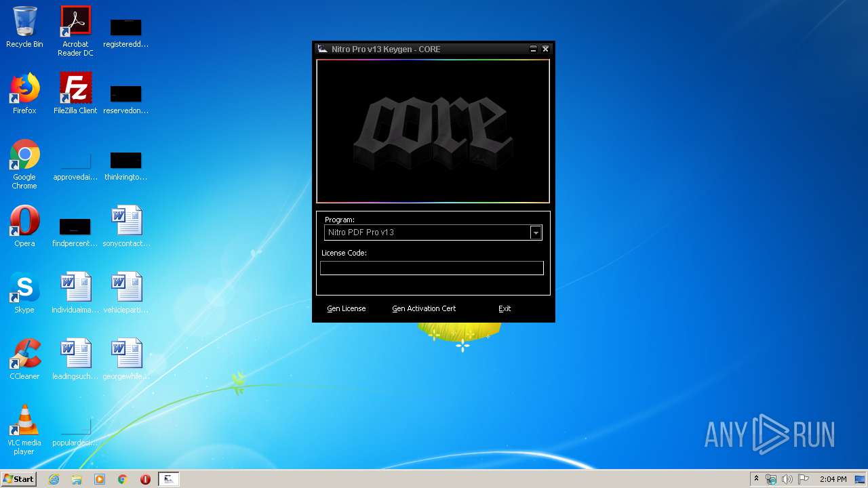Screen dimensions: 868x488
Task: Click Gen Activation Cert button
Action: 424,308
